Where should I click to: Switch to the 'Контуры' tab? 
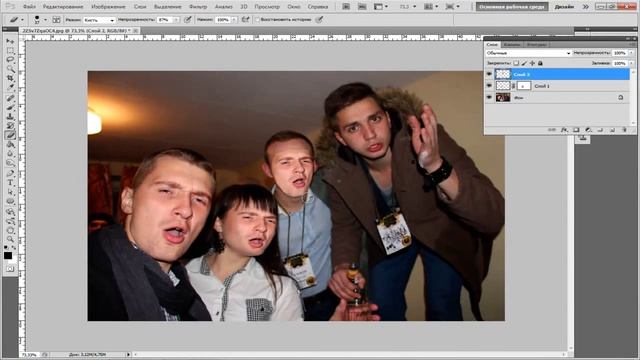click(x=537, y=44)
